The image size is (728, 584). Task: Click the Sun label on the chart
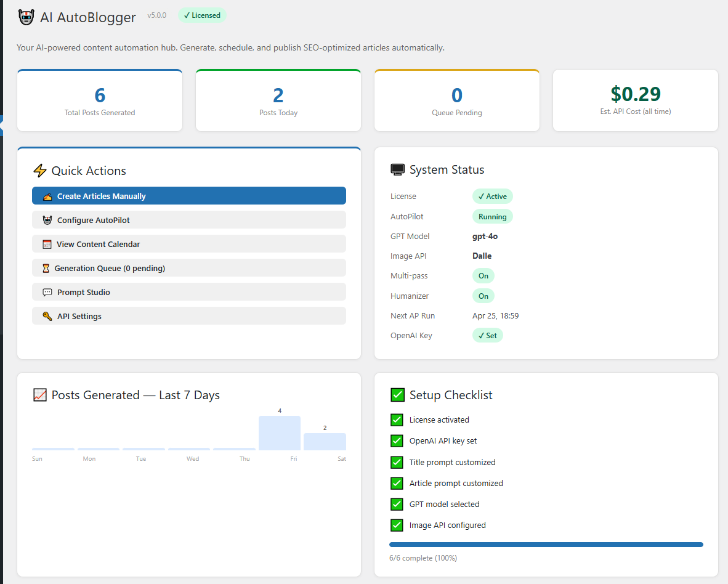pyautogui.click(x=37, y=459)
